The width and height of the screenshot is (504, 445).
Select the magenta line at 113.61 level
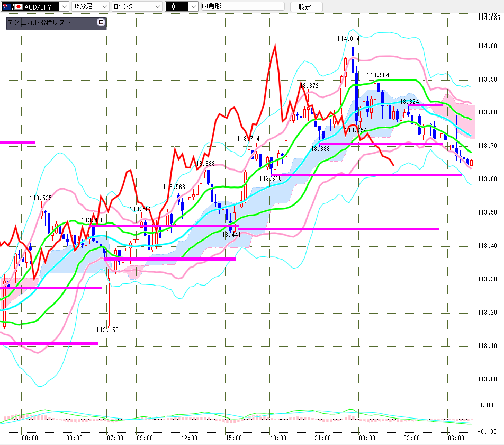point(366,175)
